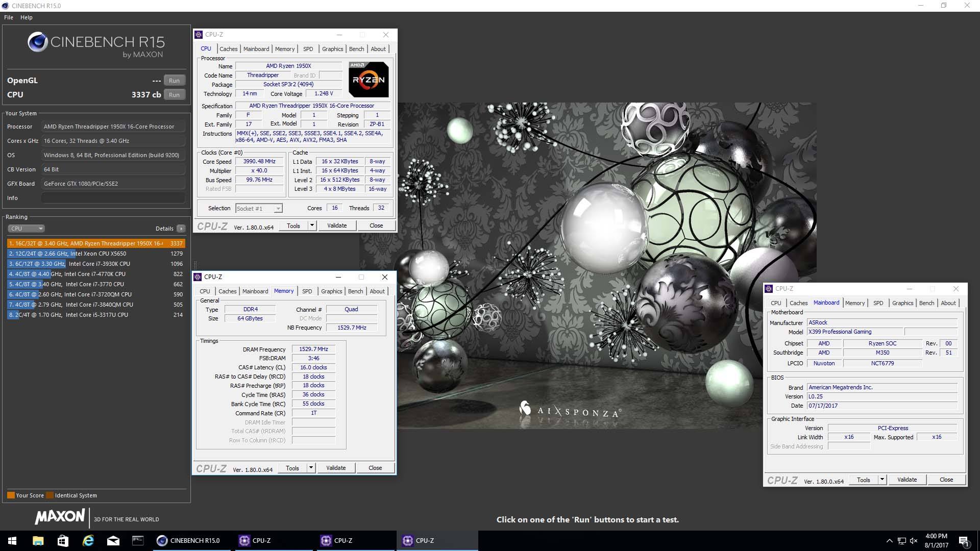Click the Info input field under Your System
This screenshot has width=980, height=551.
pos(113,198)
